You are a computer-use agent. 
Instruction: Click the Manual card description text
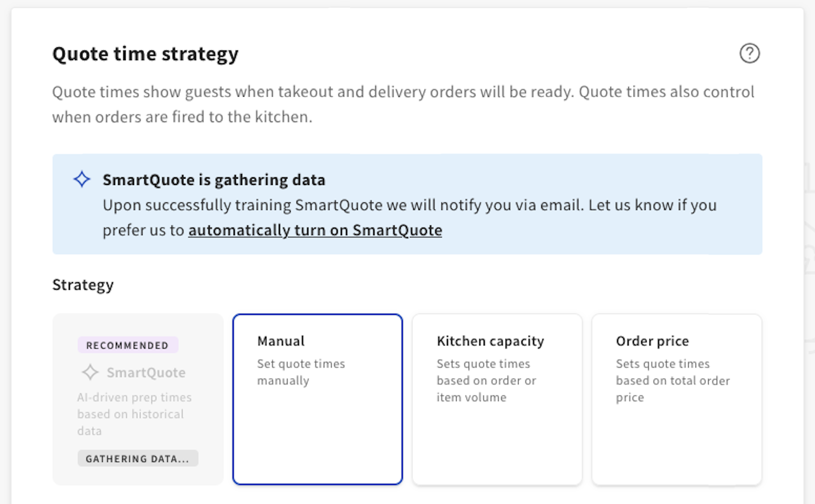[x=301, y=372]
